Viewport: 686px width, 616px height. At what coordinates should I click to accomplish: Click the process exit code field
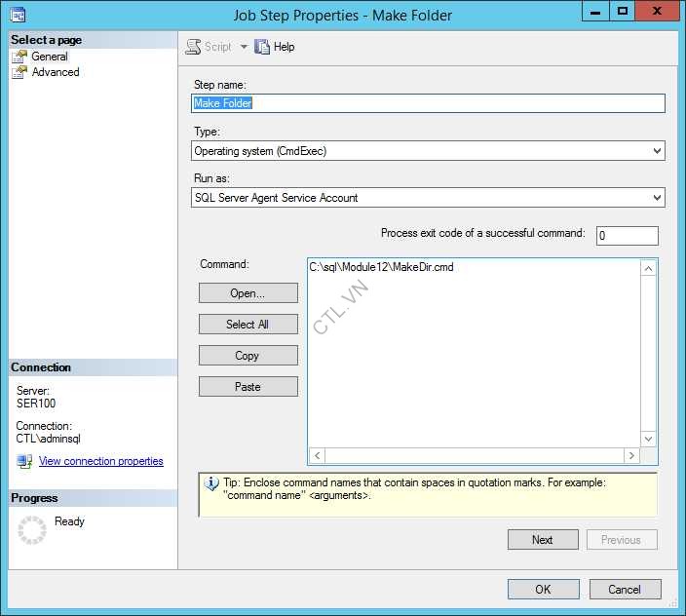627,236
